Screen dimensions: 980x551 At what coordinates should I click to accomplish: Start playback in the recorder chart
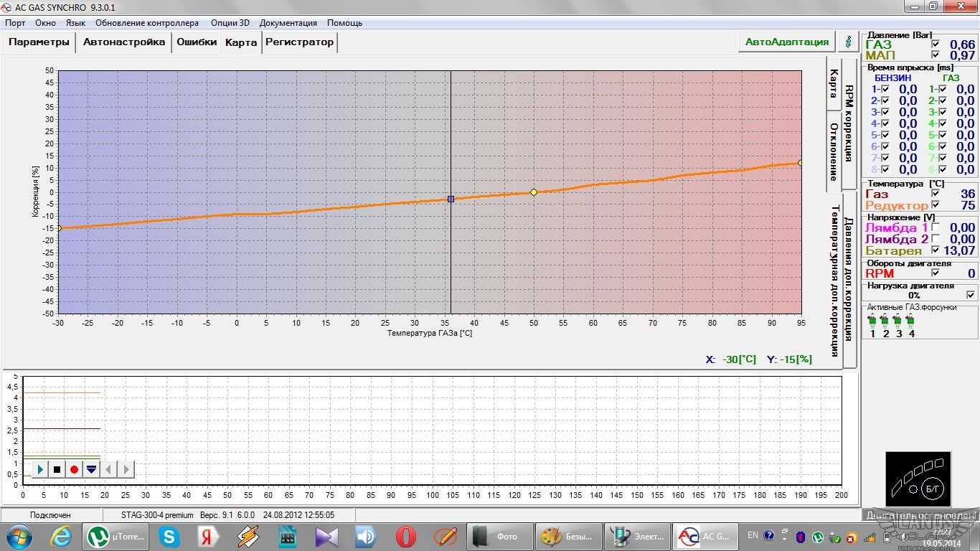40,470
